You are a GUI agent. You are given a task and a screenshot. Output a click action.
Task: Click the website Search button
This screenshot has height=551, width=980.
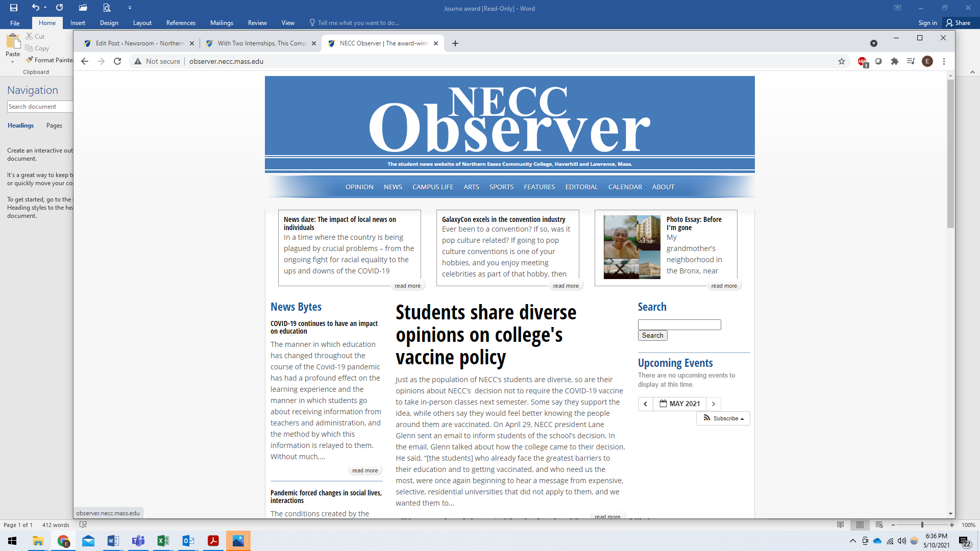pos(652,336)
